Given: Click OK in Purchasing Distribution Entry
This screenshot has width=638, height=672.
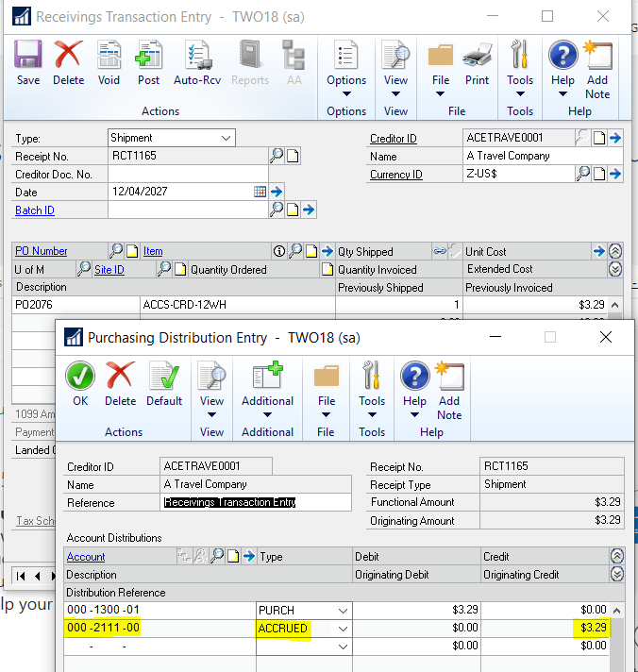Looking at the screenshot, I should click(80, 384).
